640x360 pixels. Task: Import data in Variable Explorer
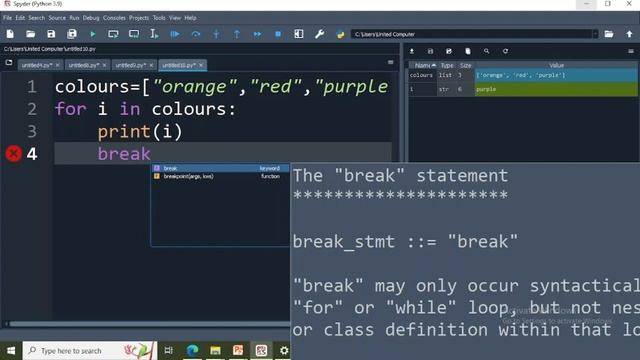coord(412,51)
